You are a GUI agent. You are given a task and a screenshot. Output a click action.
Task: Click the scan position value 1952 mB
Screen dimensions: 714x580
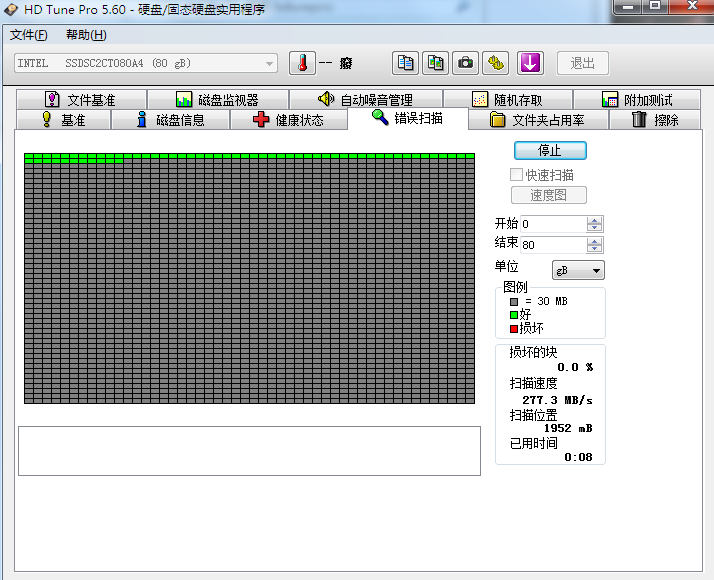point(568,428)
